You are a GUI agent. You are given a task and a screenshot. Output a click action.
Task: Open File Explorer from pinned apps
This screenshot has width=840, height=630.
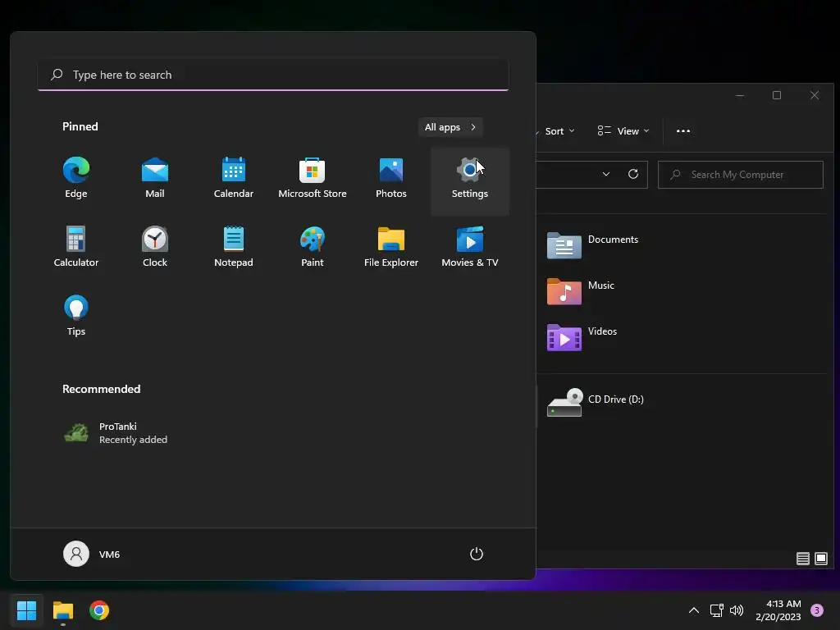(391, 247)
